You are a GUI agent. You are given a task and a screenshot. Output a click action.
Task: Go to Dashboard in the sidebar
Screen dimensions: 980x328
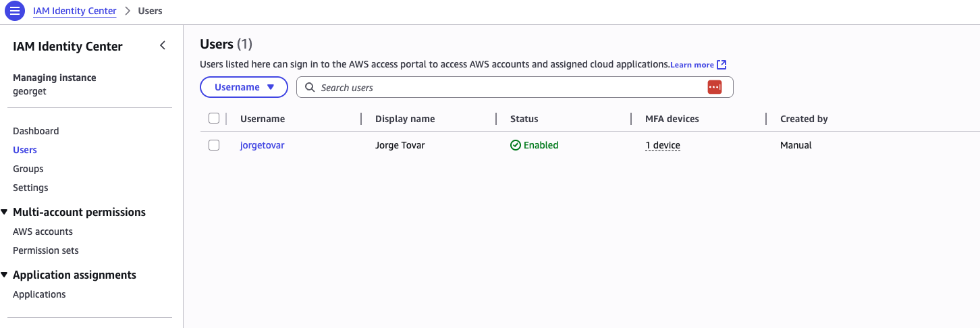[36, 131]
